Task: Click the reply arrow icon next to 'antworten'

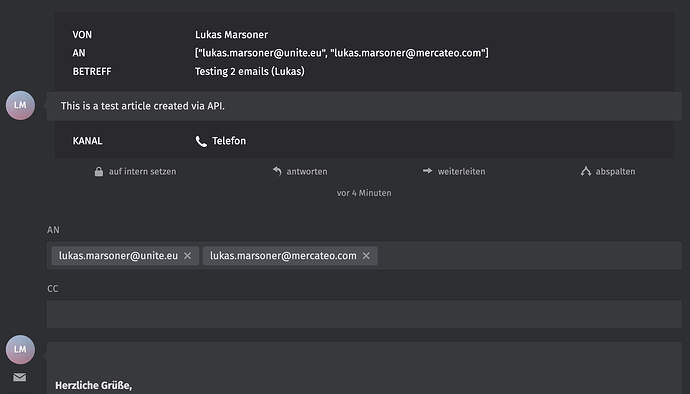Action: [277, 171]
